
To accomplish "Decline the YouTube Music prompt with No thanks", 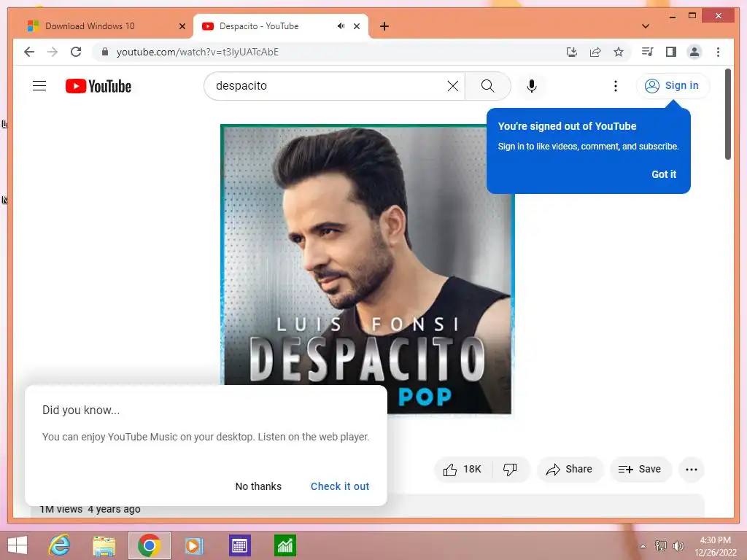I will tap(258, 486).
